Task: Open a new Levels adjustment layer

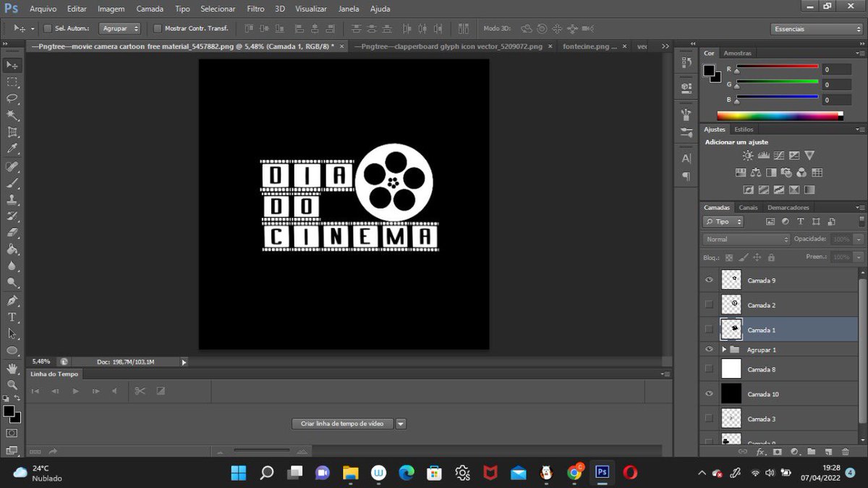Action: [x=764, y=155]
